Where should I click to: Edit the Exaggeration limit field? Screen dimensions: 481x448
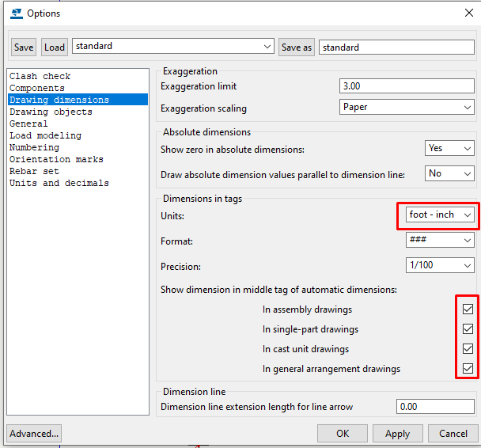click(x=407, y=86)
